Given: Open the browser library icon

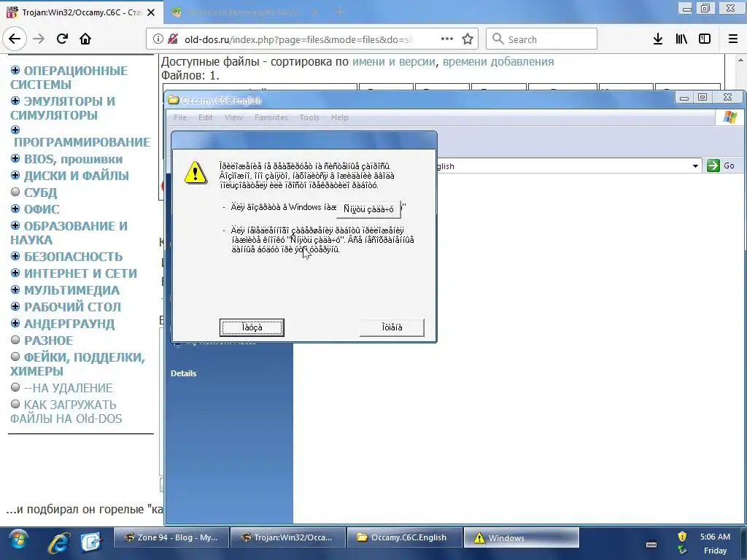Looking at the screenshot, I should (681, 39).
